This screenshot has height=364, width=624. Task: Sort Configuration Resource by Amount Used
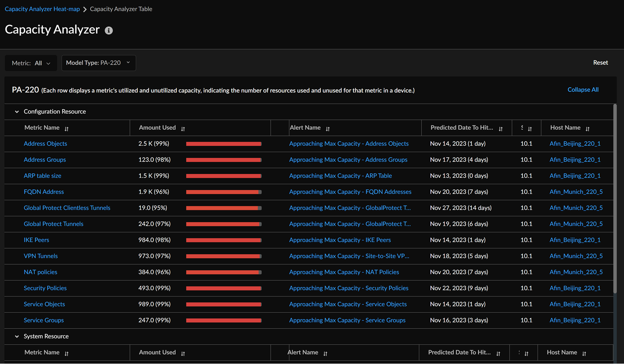183,129
